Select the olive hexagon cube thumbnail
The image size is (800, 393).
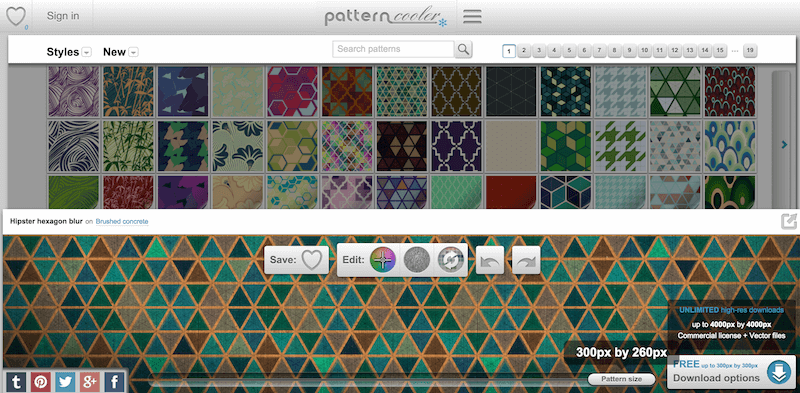(292, 146)
